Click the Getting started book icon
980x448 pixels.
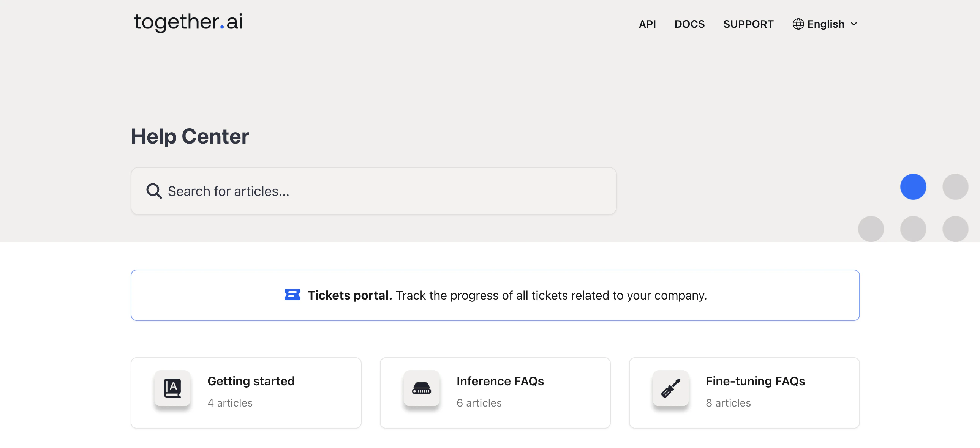point(172,388)
